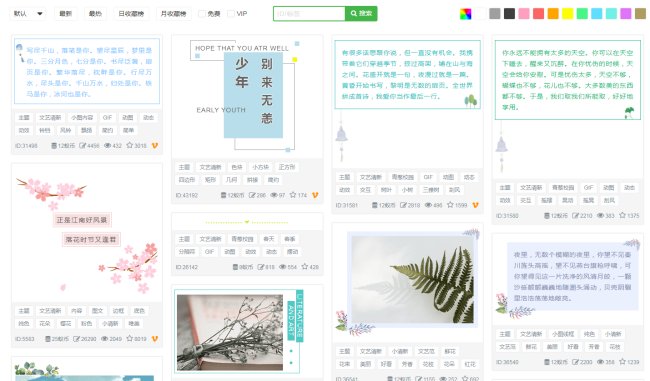The height and width of the screenshot is (381, 650).
Task: Focus the ID/tag search field
Action: pos(309,14)
